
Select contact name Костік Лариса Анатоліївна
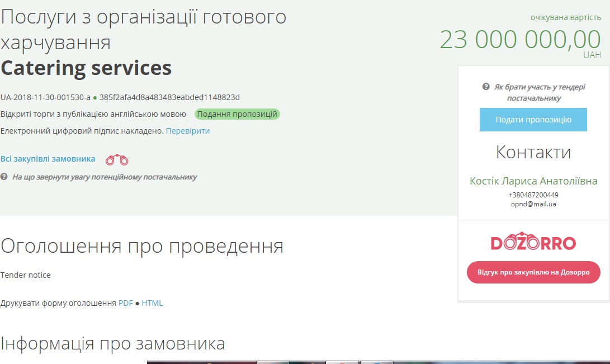click(x=533, y=181)
